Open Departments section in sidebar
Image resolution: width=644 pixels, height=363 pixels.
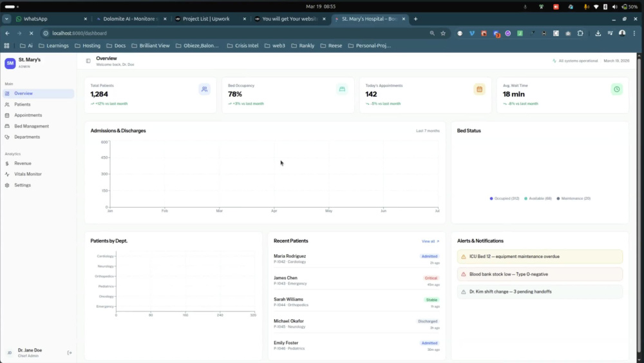[38, 137]
